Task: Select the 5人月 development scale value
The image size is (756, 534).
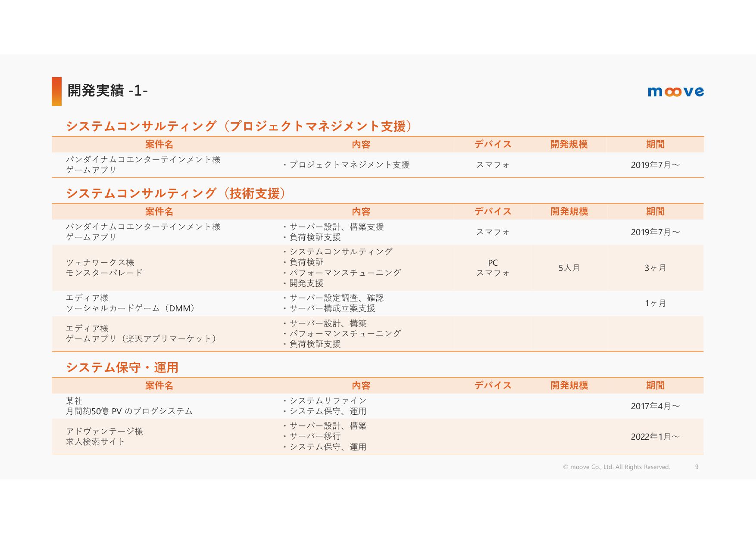Action: [x=569, y=268]
